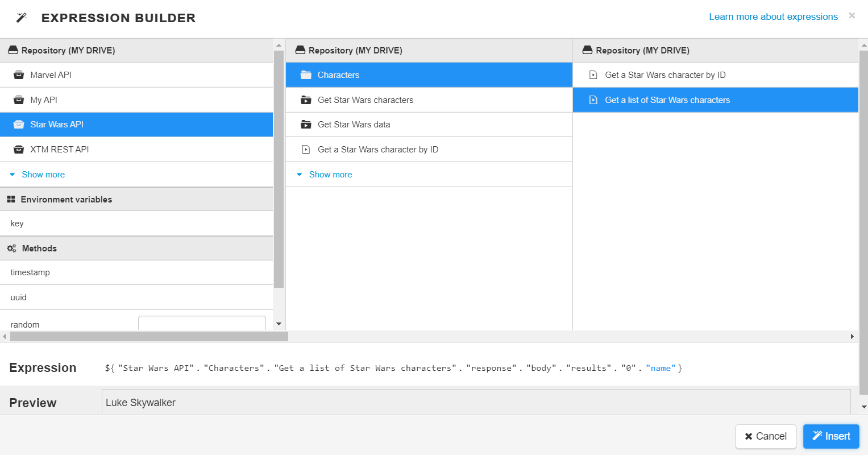Viewport: 868px width, 455px height.
Task: Click the file icon of 'Get a list' row
Action: point(593,100)
